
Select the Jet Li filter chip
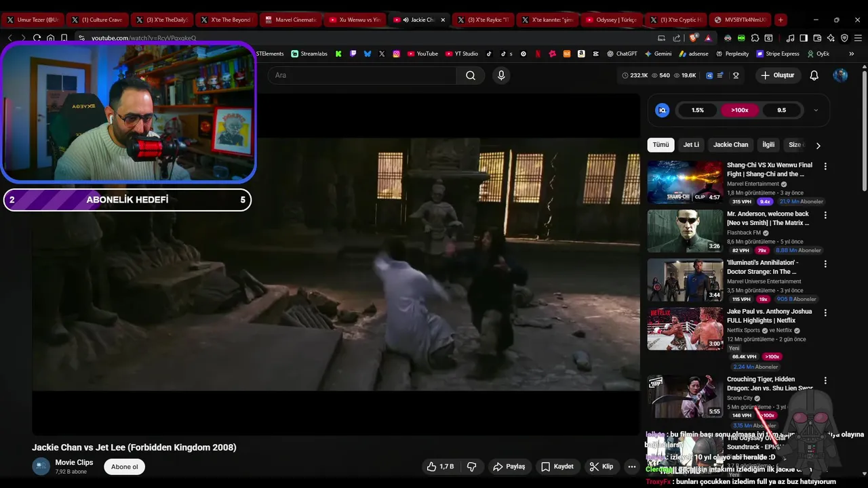[x=691, y=144]
